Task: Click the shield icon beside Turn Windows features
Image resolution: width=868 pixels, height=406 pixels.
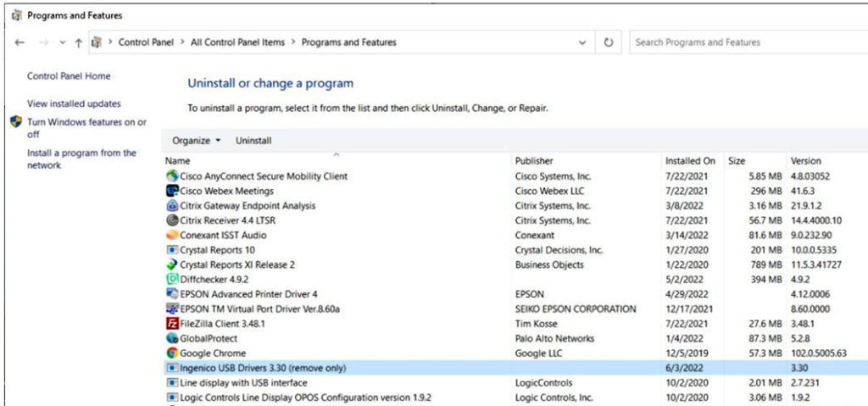Action: click(x=17, y=122)
